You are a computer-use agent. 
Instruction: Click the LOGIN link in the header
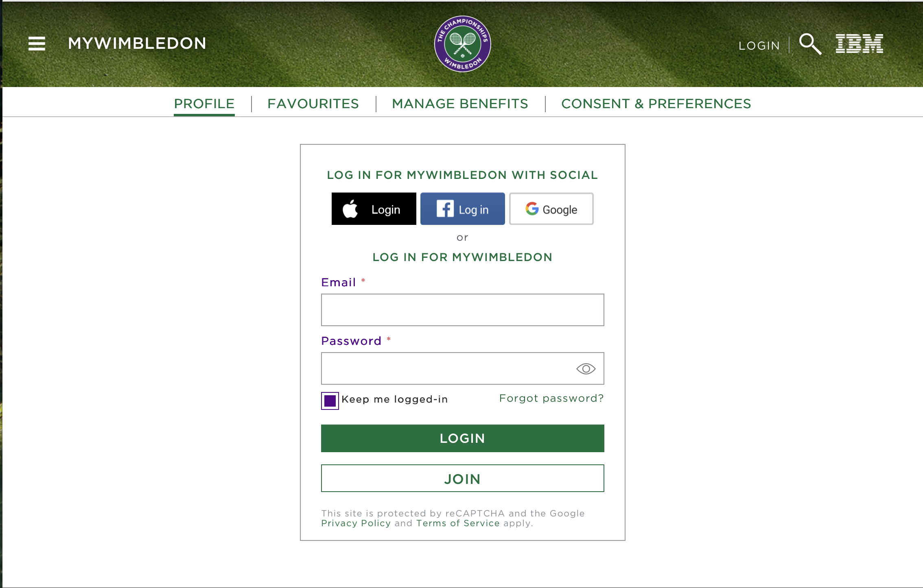point(759,46)
